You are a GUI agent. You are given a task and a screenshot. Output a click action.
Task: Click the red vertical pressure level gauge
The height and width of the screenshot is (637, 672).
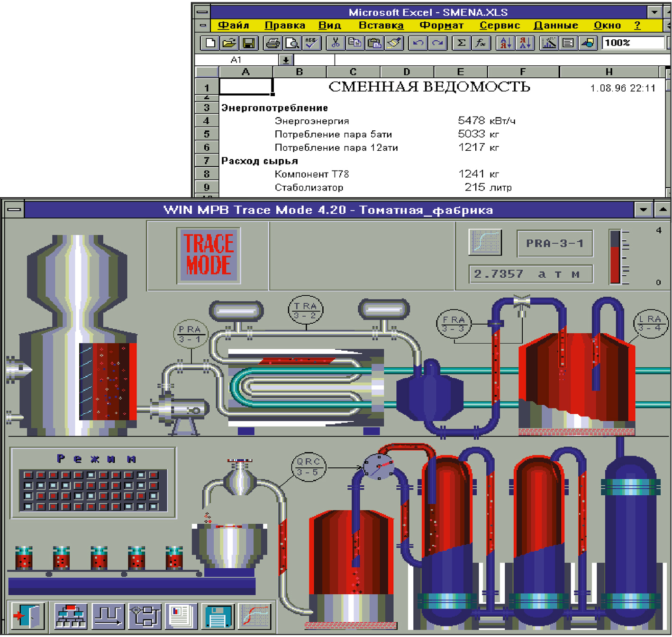pyautogui.click(x=615, y=257)
